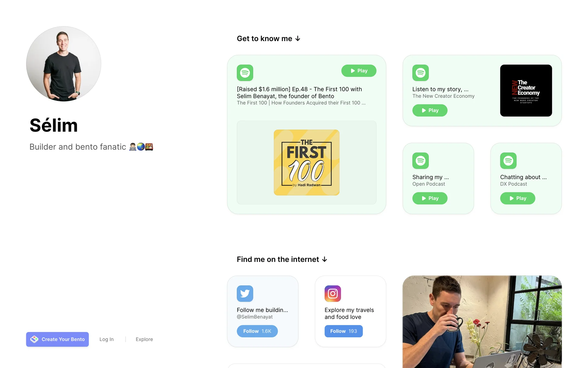
Task: Open the Log In link
Action: 106,339
